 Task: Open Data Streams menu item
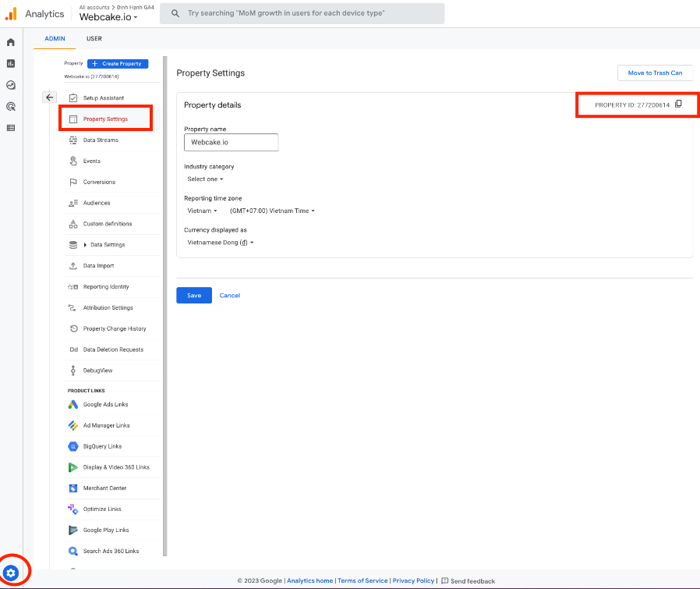[101, 140]
